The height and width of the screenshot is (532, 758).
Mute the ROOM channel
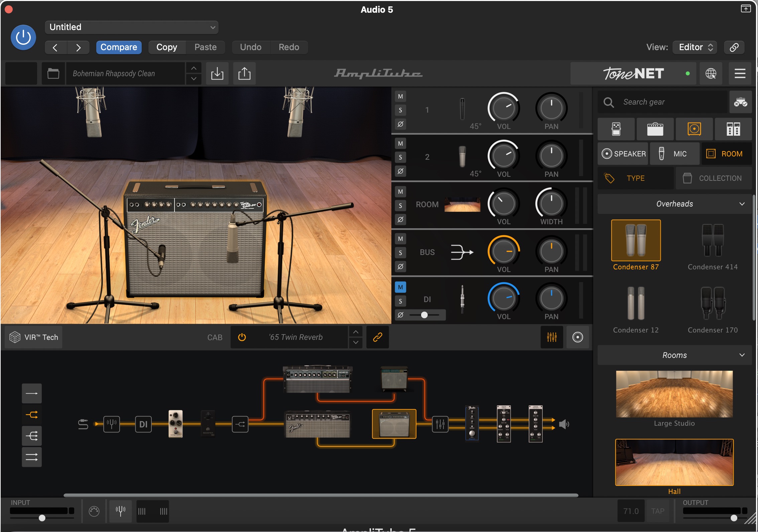[x=400, y=192]
